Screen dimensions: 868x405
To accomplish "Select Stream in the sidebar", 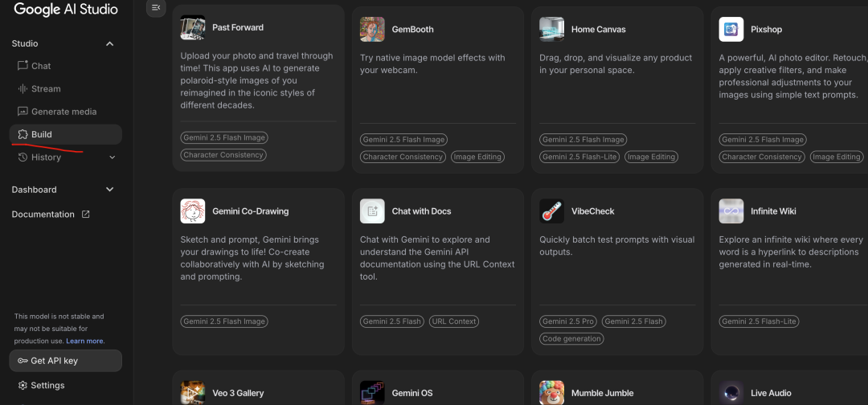I will pos(46,88).
